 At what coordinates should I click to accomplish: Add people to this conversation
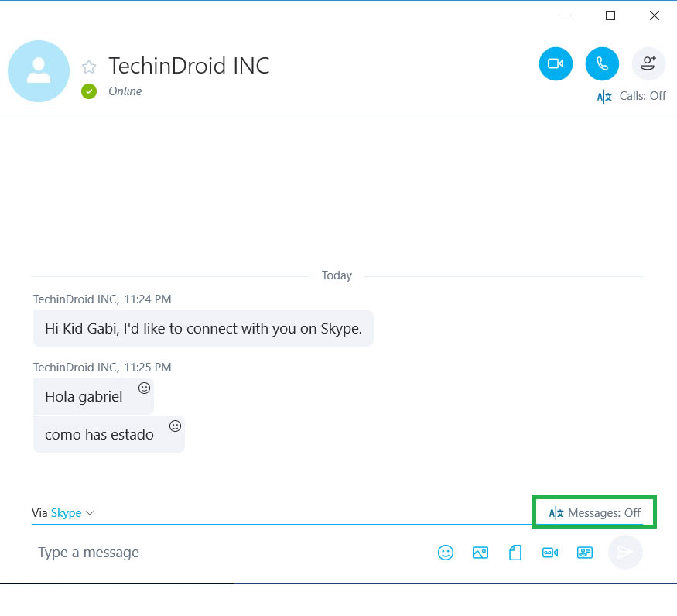coord(648,64)
